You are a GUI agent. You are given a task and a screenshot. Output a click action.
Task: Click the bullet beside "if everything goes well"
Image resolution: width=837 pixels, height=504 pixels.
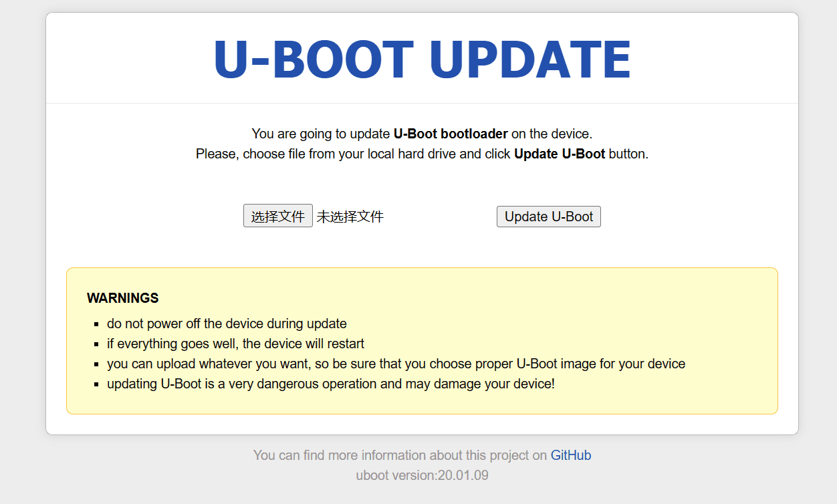(x=97, y=345)
